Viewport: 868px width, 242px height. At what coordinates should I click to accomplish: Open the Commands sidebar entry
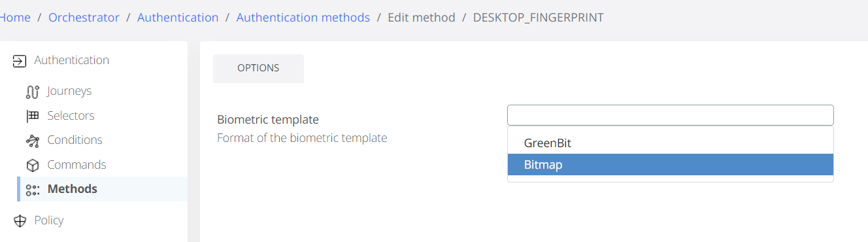(76, 165)
